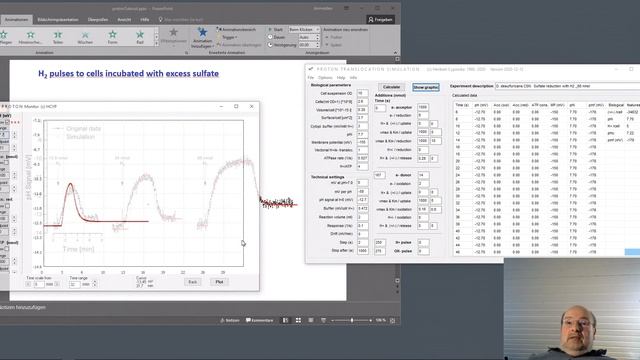Click Animation hinzufügen blue star
This screenshot has height=360, width=640.
point(202,38)
